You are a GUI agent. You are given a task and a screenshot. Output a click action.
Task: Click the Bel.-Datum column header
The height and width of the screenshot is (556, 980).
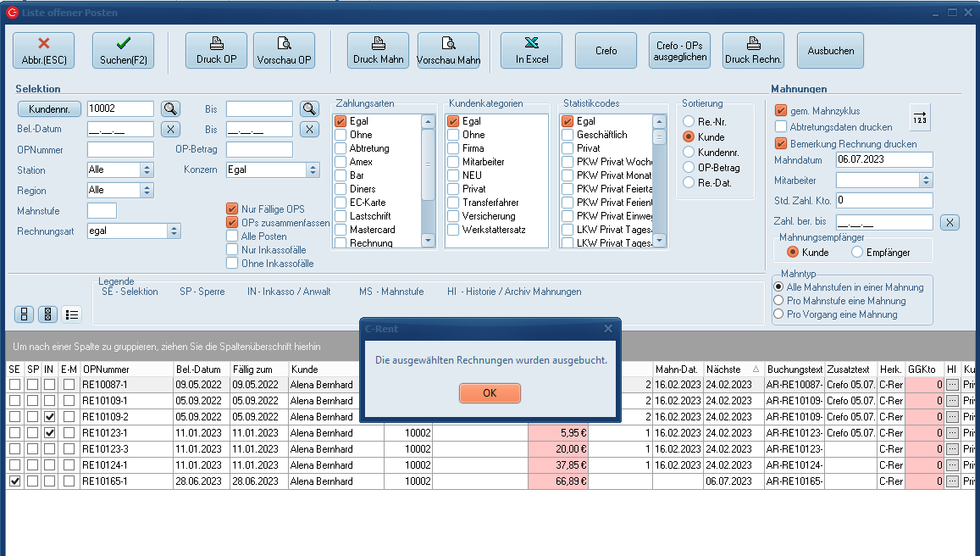pos(198,370)
